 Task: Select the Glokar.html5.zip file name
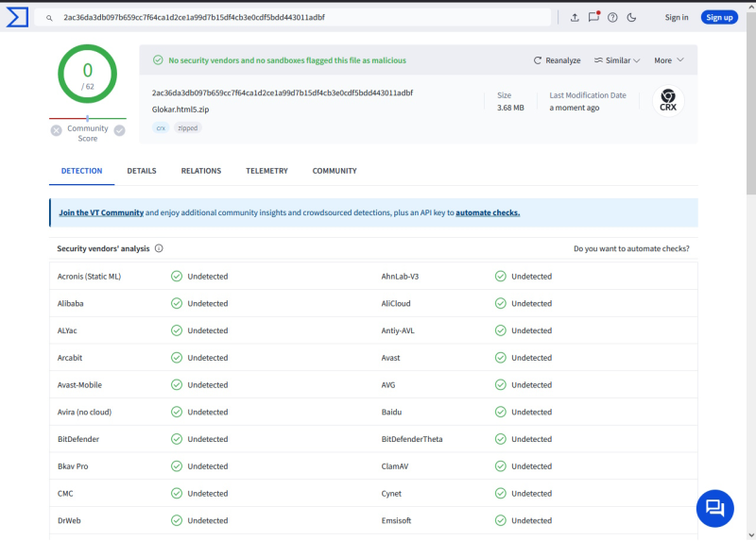coord(180,110)
